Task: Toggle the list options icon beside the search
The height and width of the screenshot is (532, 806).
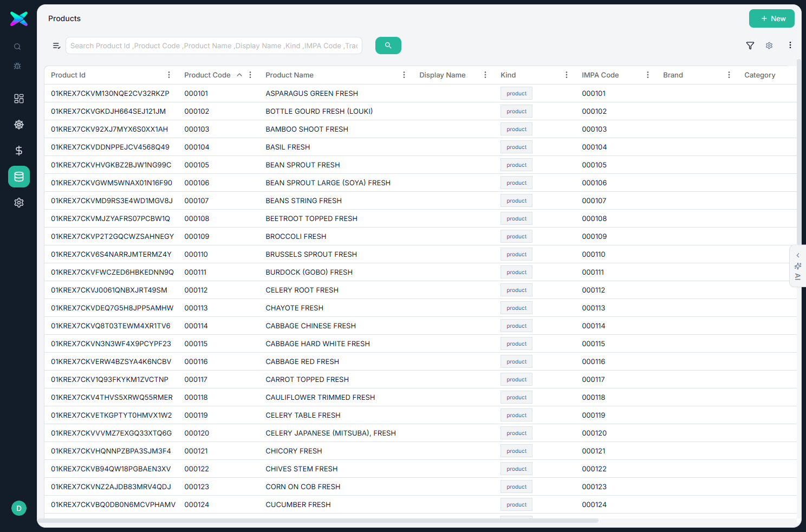Action: tap(56, 46)
